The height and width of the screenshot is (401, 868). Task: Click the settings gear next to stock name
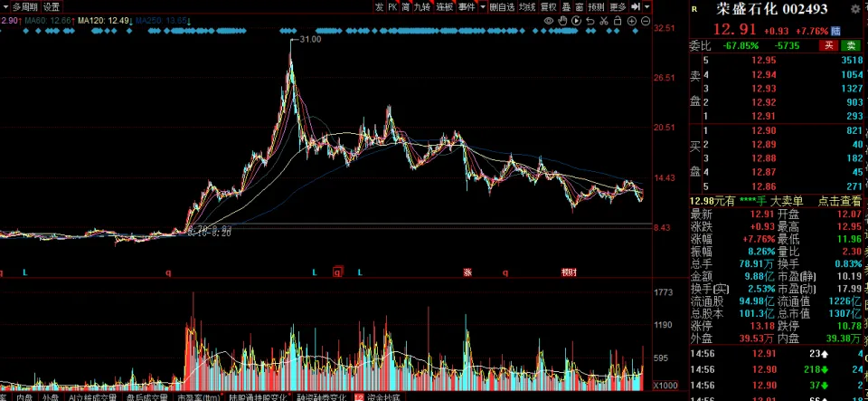click(x=855, y=9)
